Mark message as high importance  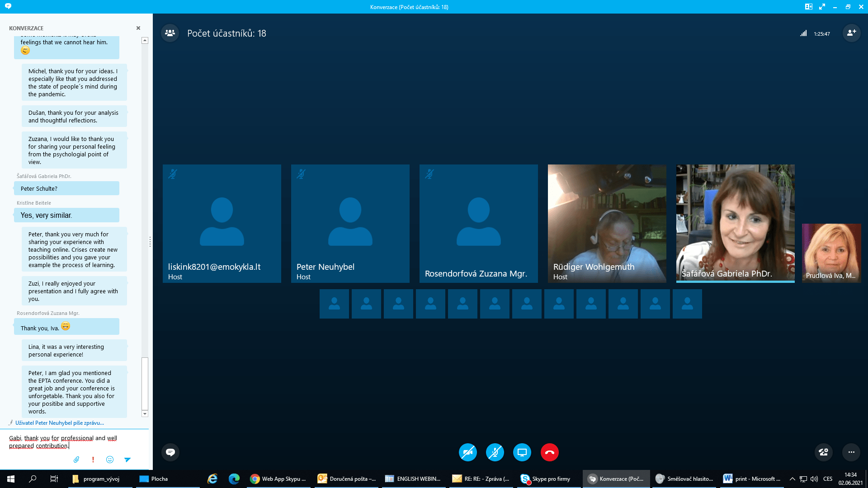click(93, 460)
